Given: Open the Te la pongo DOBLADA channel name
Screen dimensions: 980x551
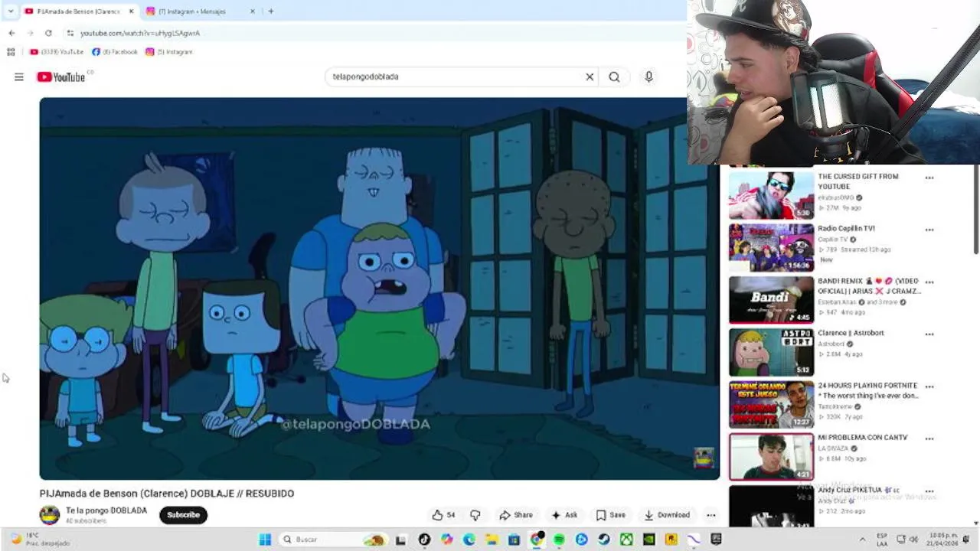Looking at the screenshot, I should 106,510.
